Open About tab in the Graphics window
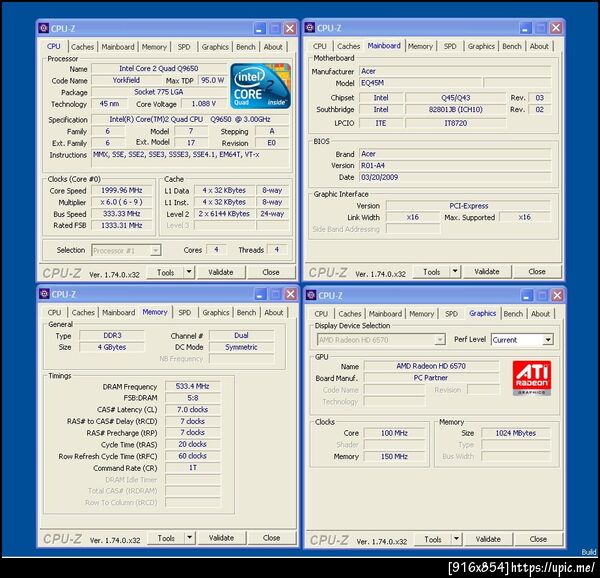This screenshot has height=578, width=600. click(540, 314)
